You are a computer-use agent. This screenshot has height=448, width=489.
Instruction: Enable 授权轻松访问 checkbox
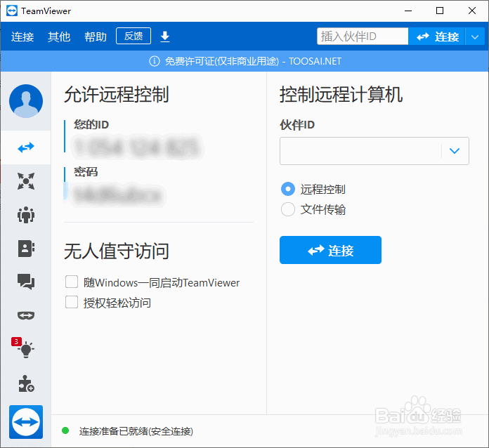point(72,302)
